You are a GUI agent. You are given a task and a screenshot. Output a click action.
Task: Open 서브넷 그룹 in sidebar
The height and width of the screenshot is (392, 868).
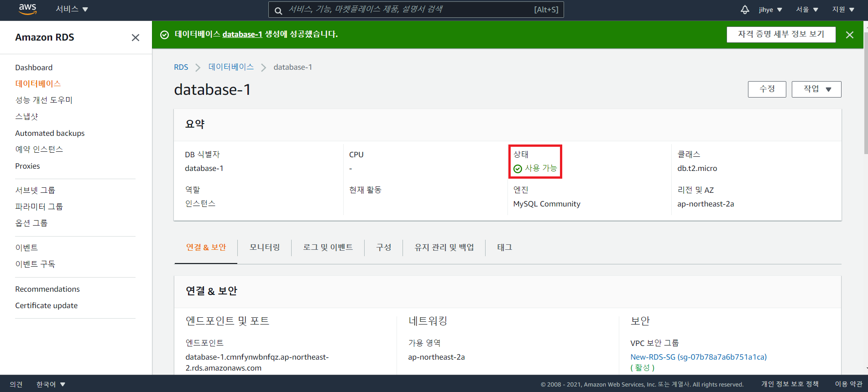35,190
